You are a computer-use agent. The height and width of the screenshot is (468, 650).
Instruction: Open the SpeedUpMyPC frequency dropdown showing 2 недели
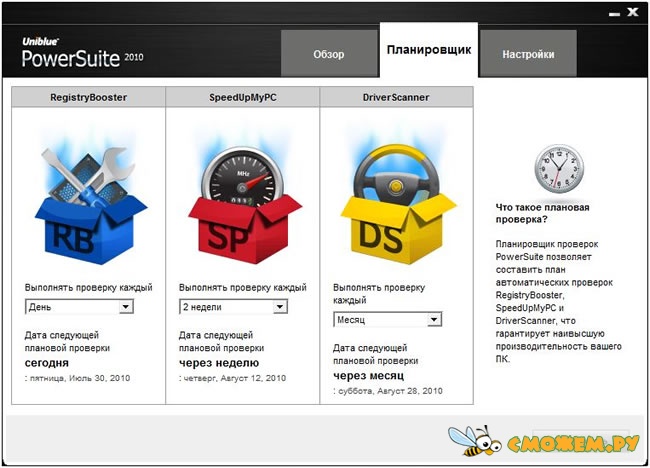click(233, 307)
